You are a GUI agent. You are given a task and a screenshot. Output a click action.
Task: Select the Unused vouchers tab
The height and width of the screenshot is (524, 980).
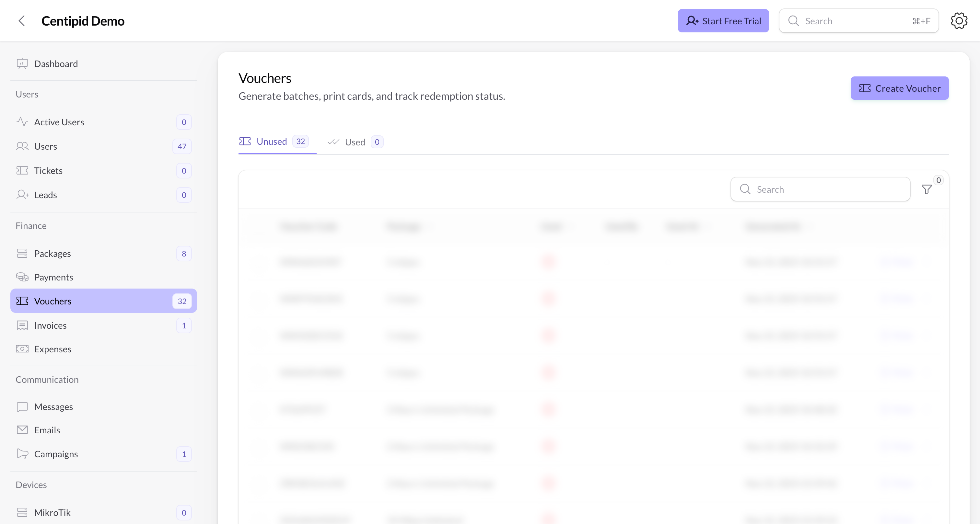click(x=271, y=141)
